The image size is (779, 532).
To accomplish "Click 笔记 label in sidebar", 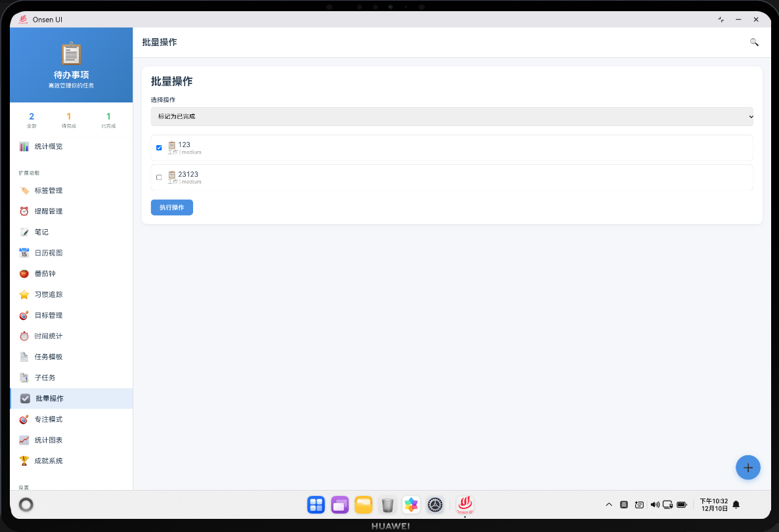I will [41, 233].
